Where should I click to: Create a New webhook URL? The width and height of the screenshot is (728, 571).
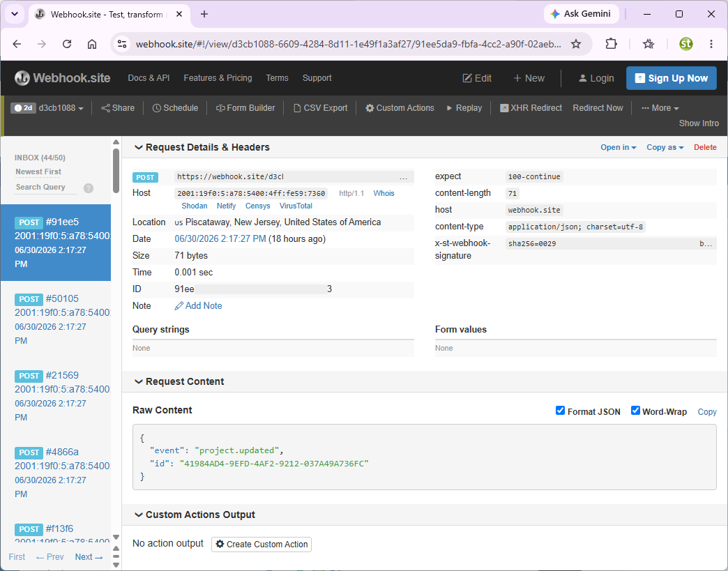[529, 78]
